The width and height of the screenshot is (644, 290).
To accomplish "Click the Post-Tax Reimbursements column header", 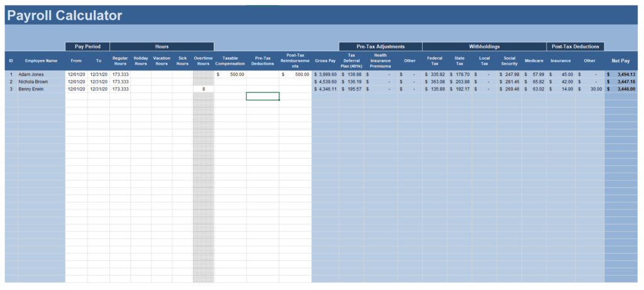I will [x=295, y=61].
